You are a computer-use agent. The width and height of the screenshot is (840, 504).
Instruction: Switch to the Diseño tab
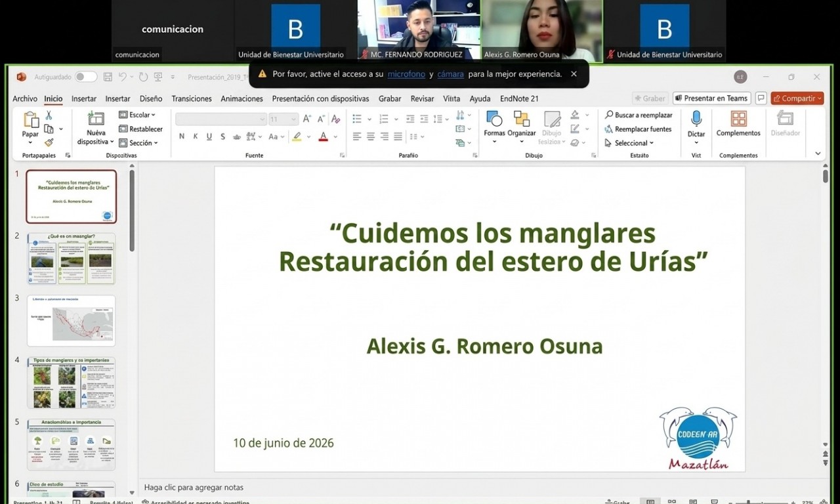tap(151, 98)
